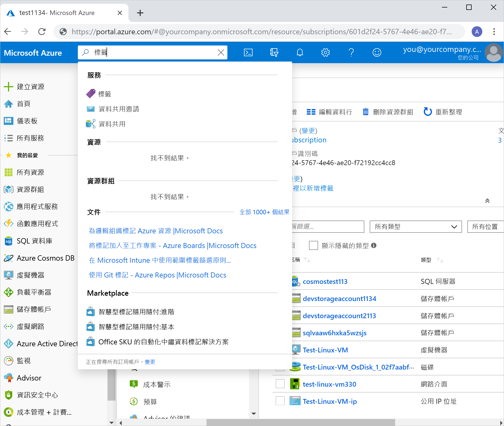Image resolution: width=504 pixels, height=426 pixels.
Task: Open resource devstorageaccount2113
Action: (339, 316)
